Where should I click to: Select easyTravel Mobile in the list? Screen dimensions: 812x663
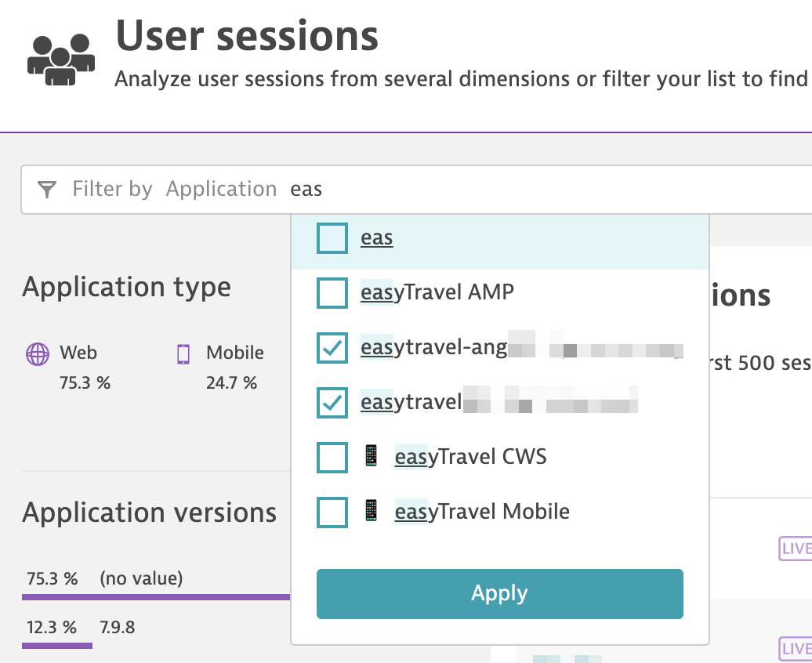tap(481, 512)
